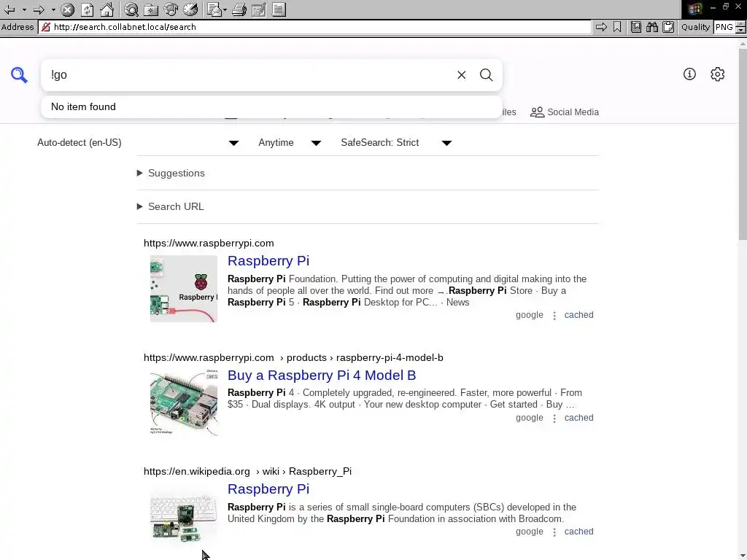Open the Mail toolbar button
The image size is (747, 560).
tap(215, 9)
